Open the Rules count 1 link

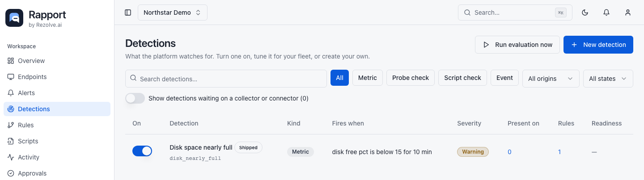coord(559,152)
